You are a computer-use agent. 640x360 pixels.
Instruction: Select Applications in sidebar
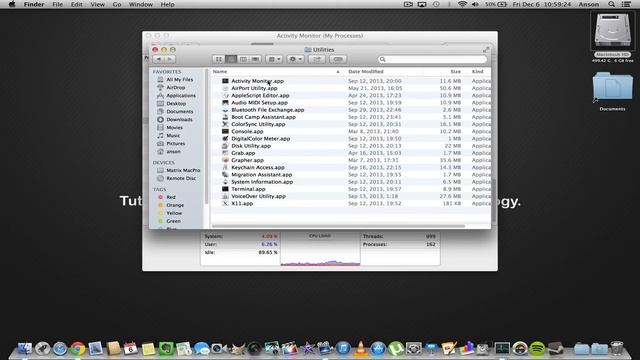[x=181, y=96]
